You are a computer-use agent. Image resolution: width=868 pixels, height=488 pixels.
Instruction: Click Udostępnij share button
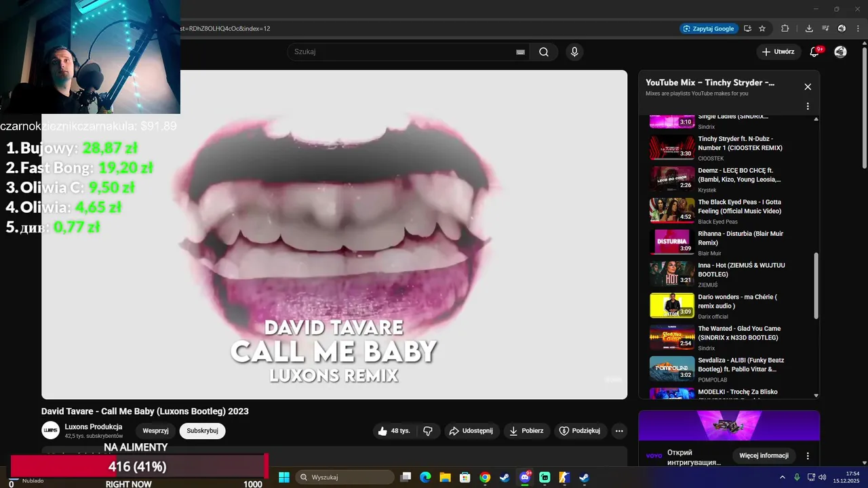pyautogui.click(x=472, y=431)
